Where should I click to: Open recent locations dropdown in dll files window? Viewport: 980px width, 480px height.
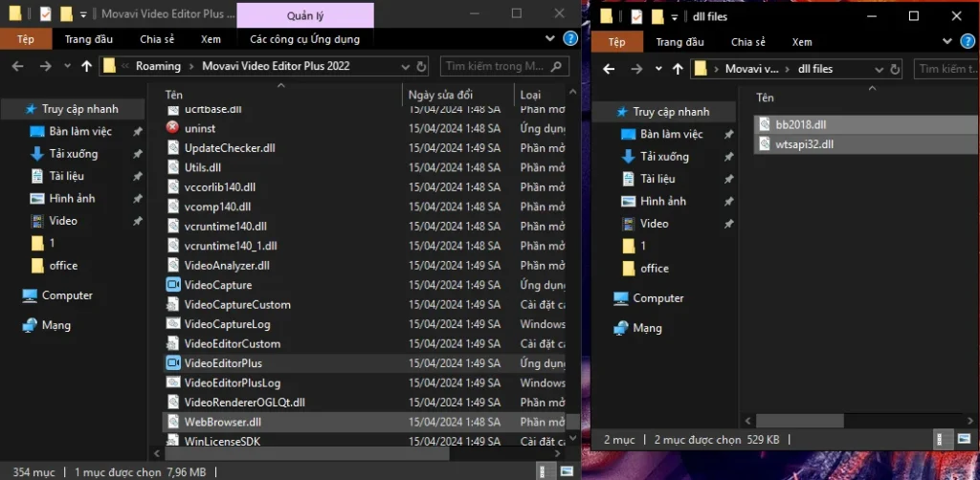coord(657,69)
